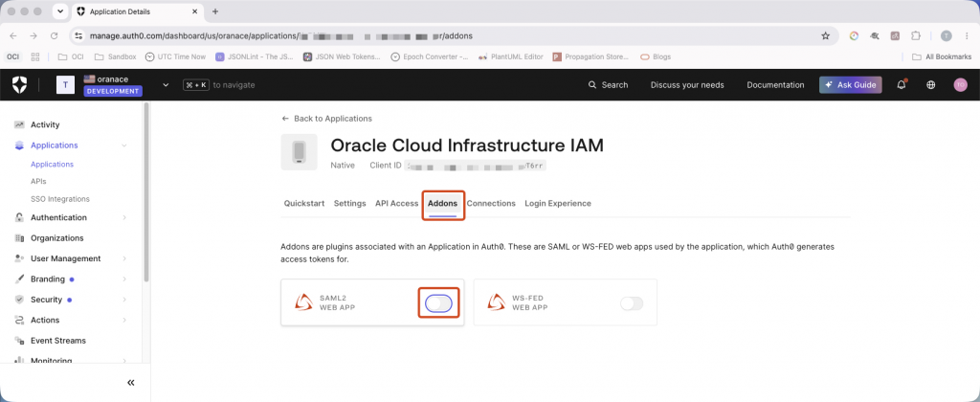Switch to the Login Experience tab
The width and height of the screenshot is (980, 402).
pos(558,203)
